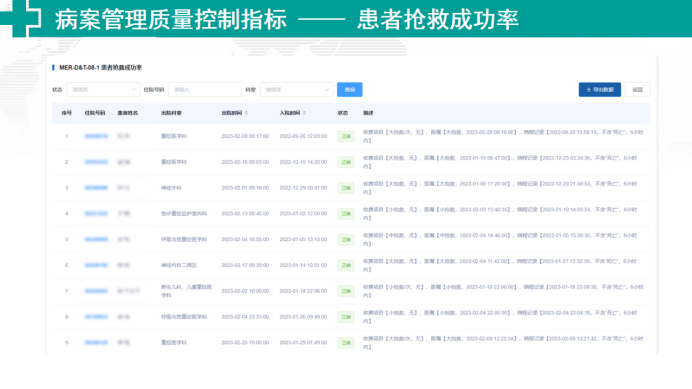Click the 描述 column header
This screenshot has height=389, width=692.
coord(369,113)
